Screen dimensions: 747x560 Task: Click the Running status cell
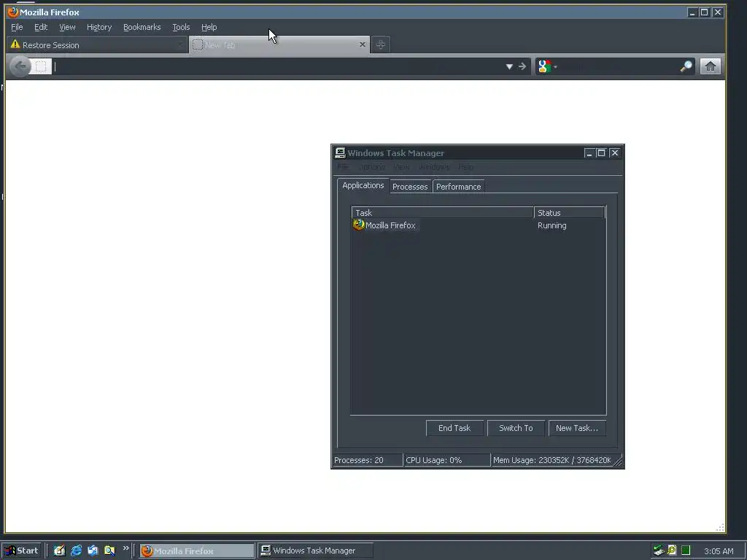pos(551,225)
